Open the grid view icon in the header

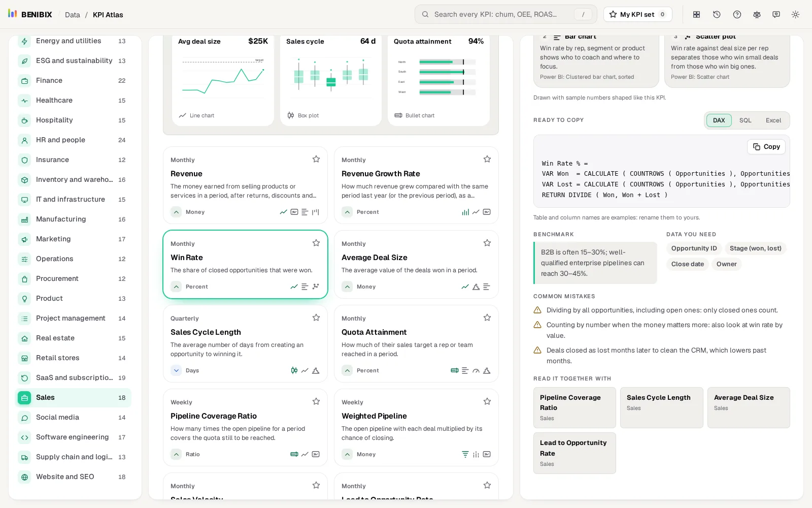[x=697, y=15]
